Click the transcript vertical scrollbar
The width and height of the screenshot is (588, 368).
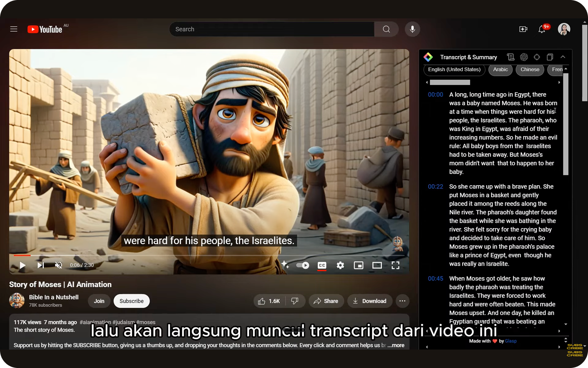pos(566,124)
